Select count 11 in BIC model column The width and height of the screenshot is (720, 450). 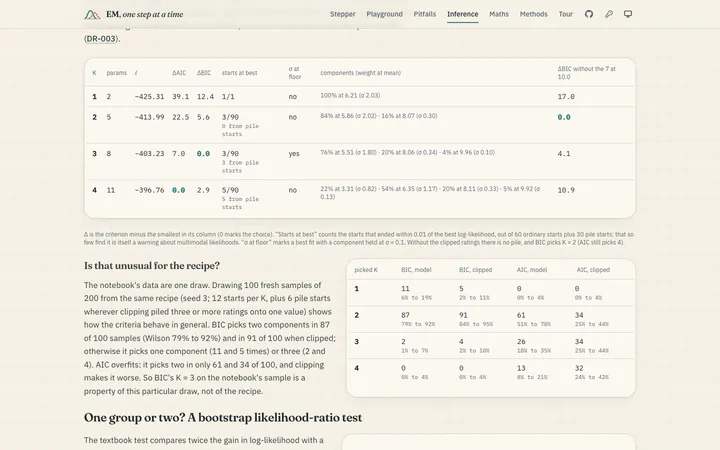pyautogui.click(x=405, y=288)
